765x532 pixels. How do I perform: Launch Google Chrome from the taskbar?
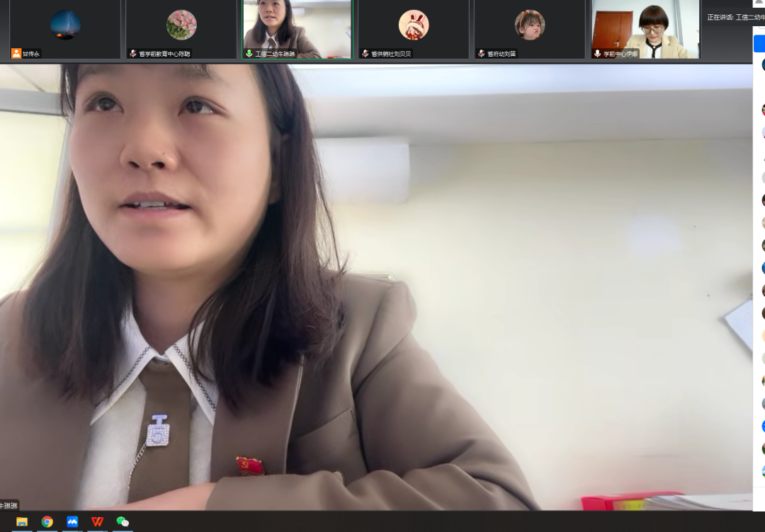[47, 521]
